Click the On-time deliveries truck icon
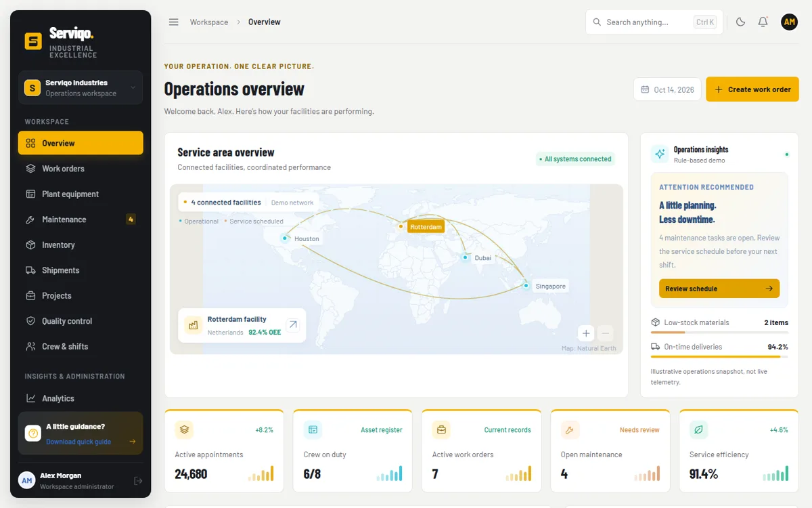Screen dimensions: 812x508 (655, 347)
